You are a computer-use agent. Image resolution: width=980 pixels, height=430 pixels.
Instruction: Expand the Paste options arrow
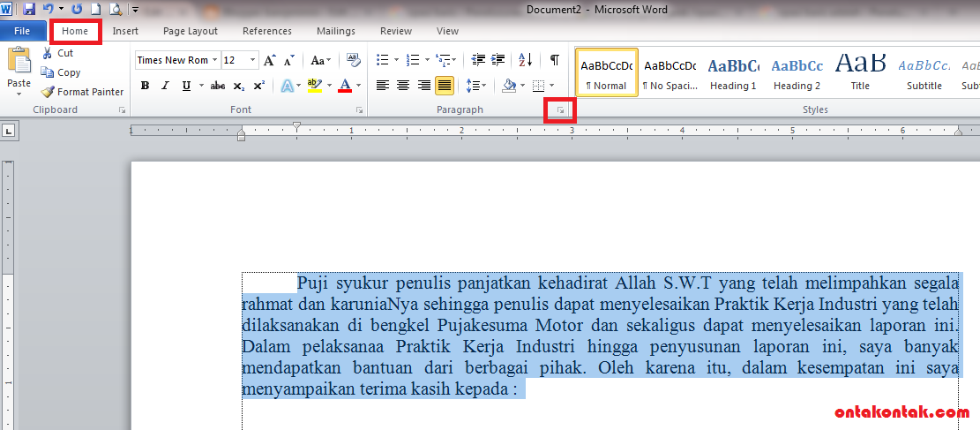coord(19,94)
